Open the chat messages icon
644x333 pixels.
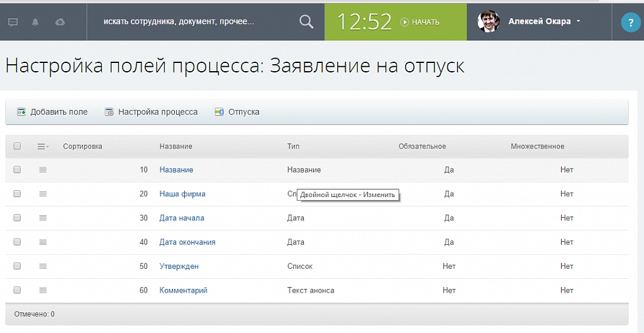pos(13,22)
